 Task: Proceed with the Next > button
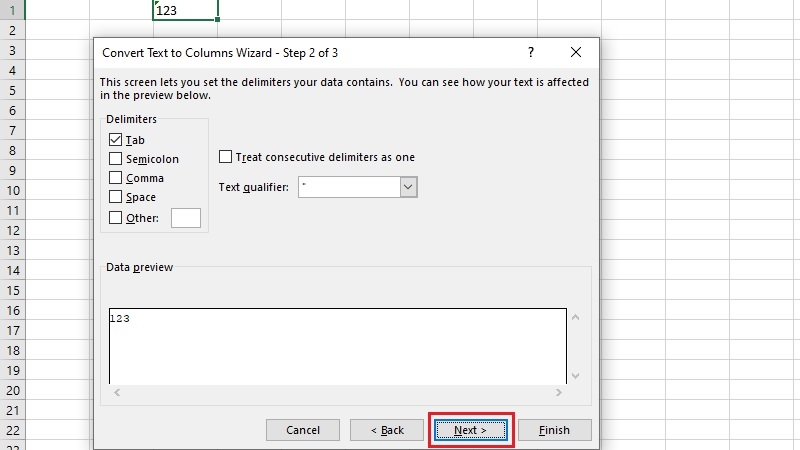[x=470, y=430]
